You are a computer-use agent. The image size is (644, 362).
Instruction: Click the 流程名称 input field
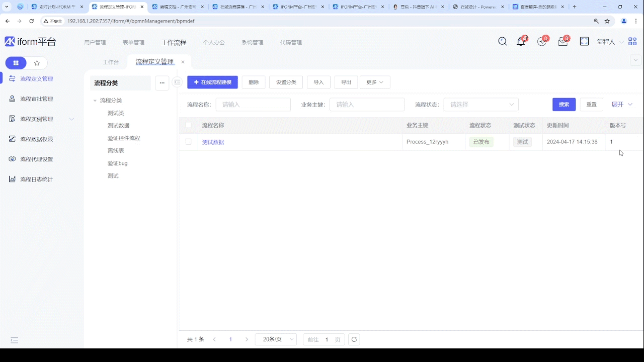click(253, 105)
